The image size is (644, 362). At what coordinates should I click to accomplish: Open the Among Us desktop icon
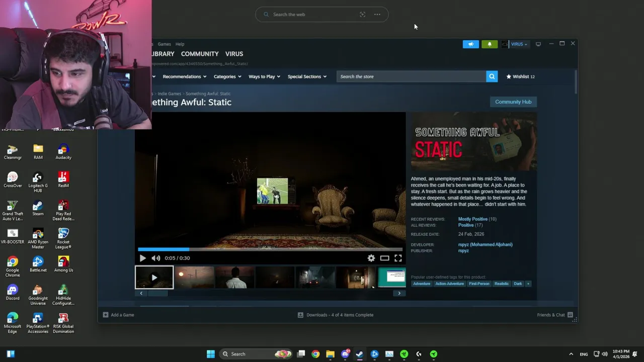point(63,264)
